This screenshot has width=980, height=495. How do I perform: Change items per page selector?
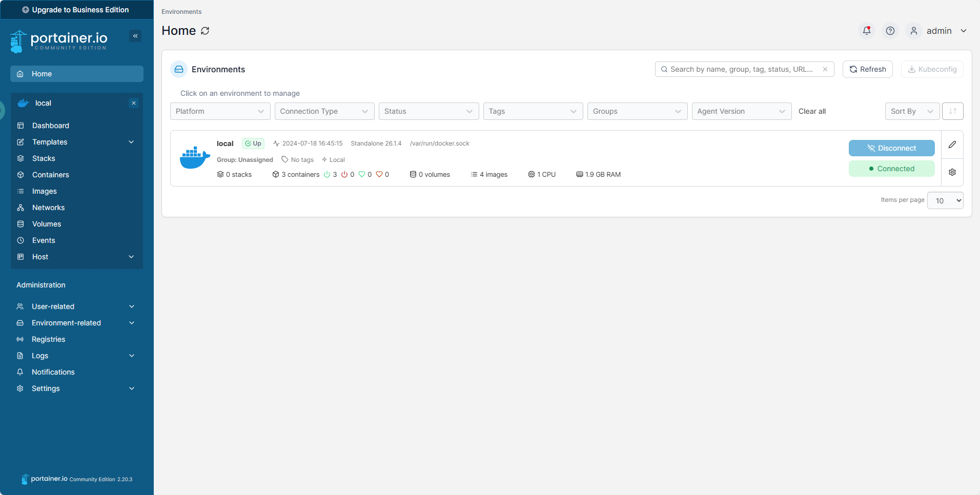945,200
